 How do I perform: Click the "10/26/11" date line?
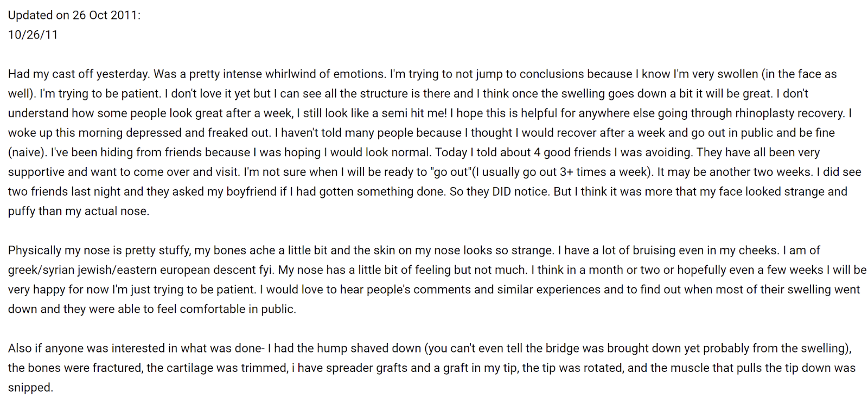(x=33, y=35)
